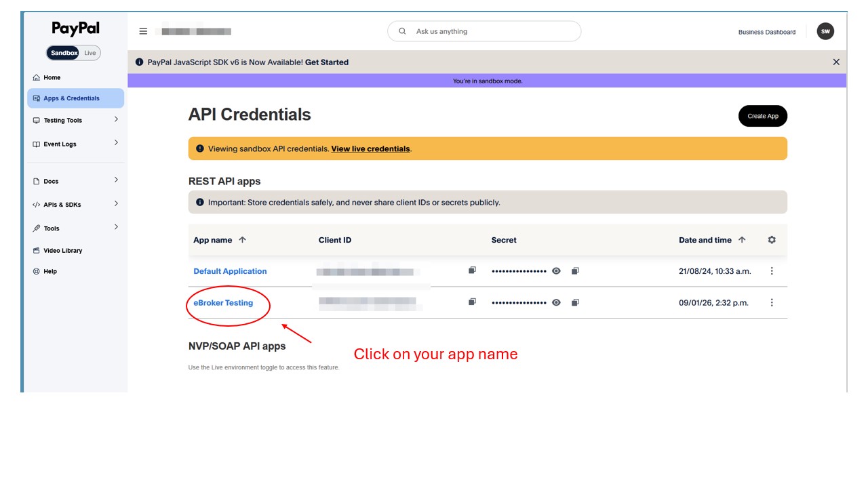
Task: Open the table column settings gear
Action: click(772, 239)
